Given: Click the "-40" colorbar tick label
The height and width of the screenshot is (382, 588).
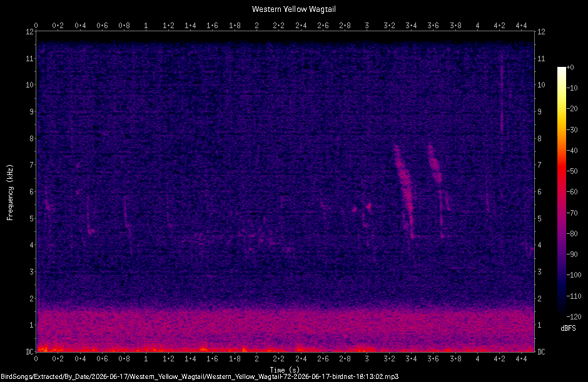Looking at the screenshot, I should click(572, 150).
